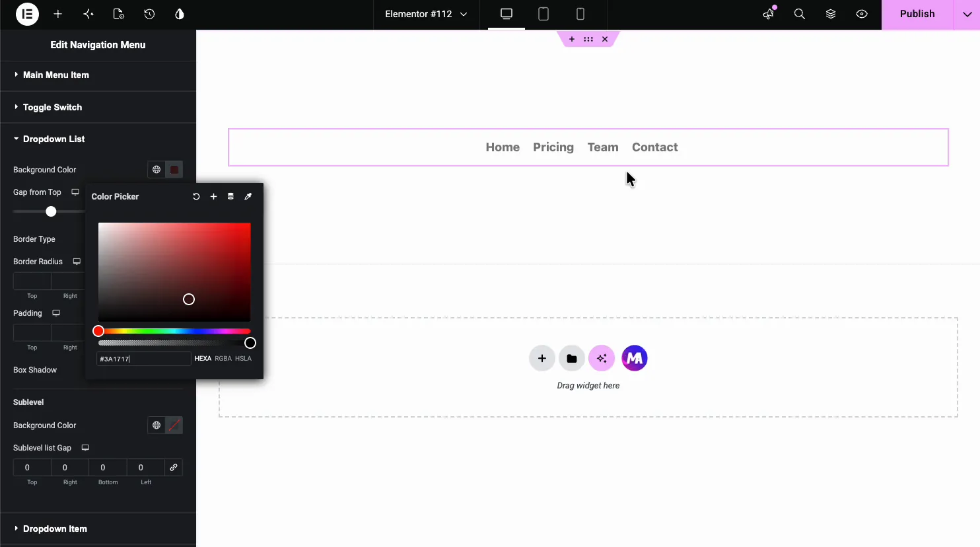
Task: Click the Sublevel list Gap Bottom input
Action: 108,468
